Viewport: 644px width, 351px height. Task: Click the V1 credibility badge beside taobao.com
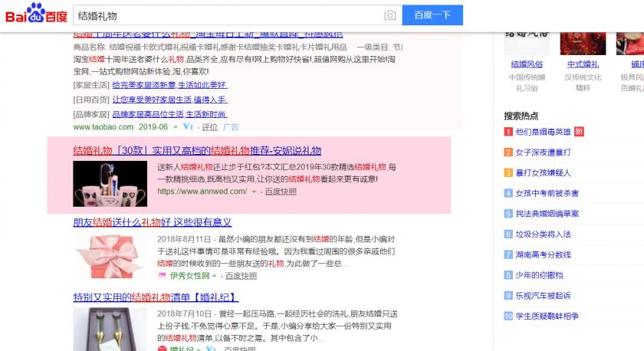click(189, 126)
